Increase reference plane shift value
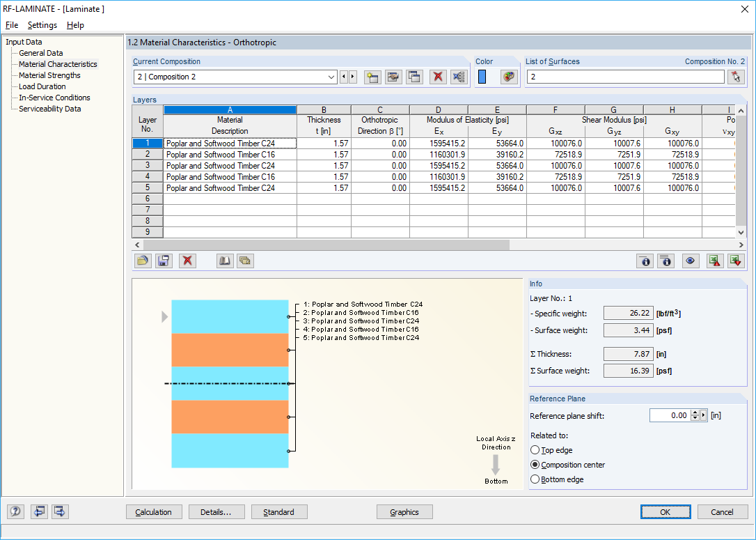The width and height of the screenshot is (756, 540). (695, 412)
